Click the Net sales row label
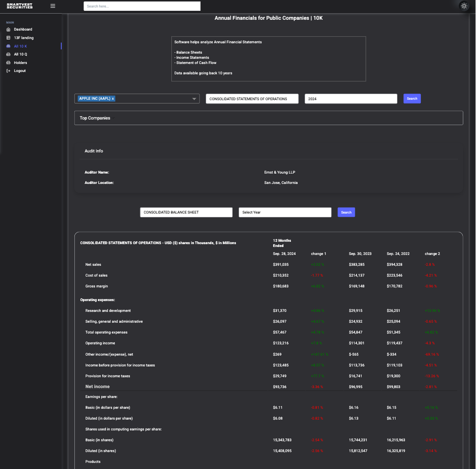 93,265
